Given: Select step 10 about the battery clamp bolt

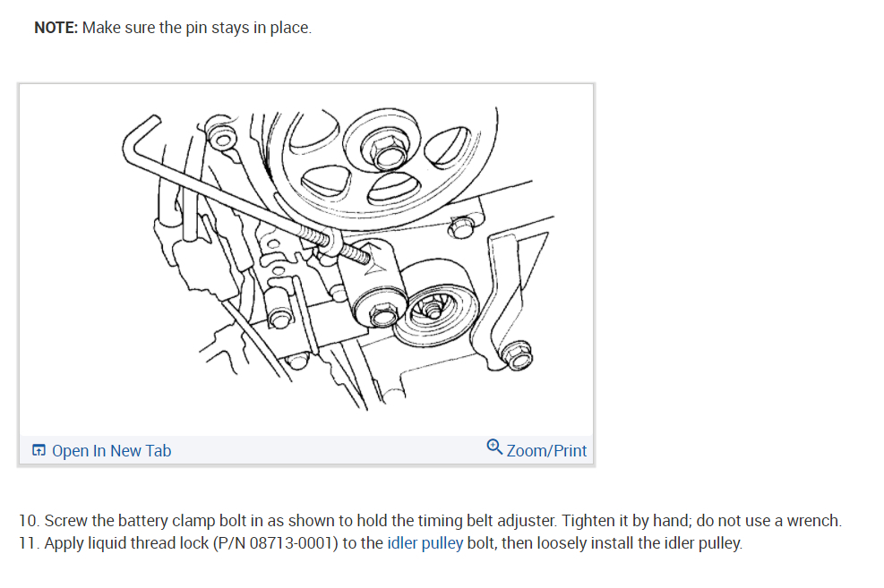Looking at the screenshot, I should click(x=430, y=520).
